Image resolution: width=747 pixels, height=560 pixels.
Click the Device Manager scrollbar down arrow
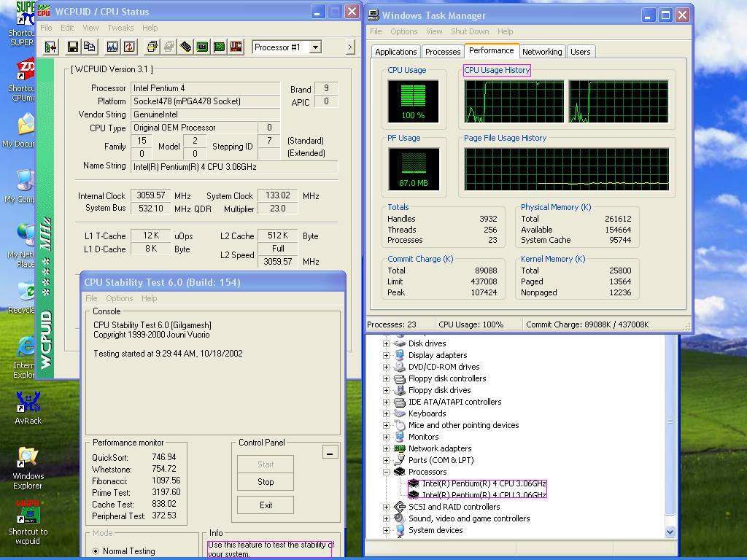click(670, 532)
